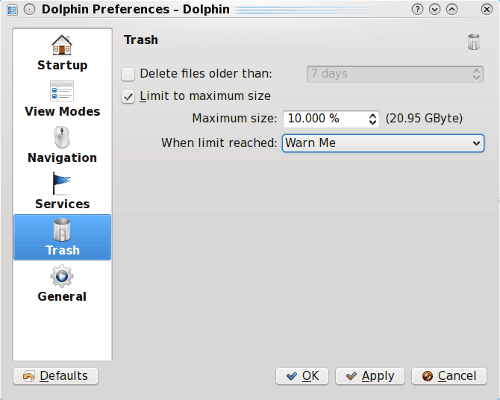Click the keep-on-all-desktops circle button
Screen dimensions: 500x400
[29, 9]
